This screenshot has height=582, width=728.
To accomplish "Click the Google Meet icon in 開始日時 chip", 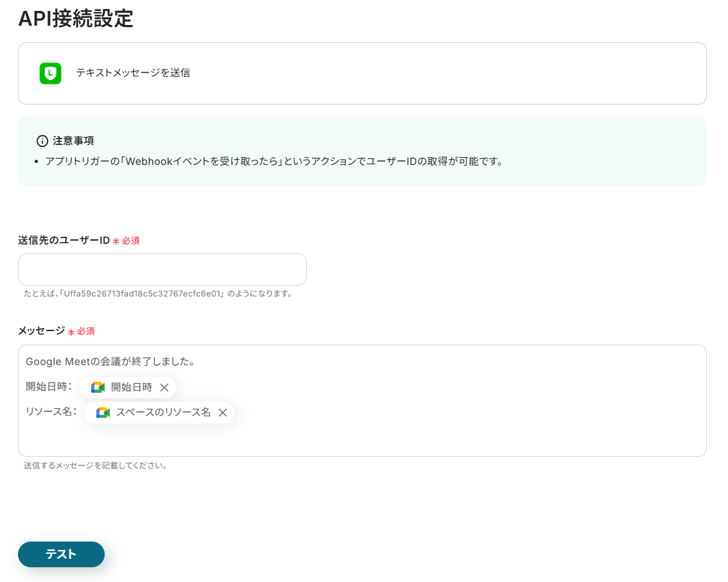I will [x=98, y=387].
